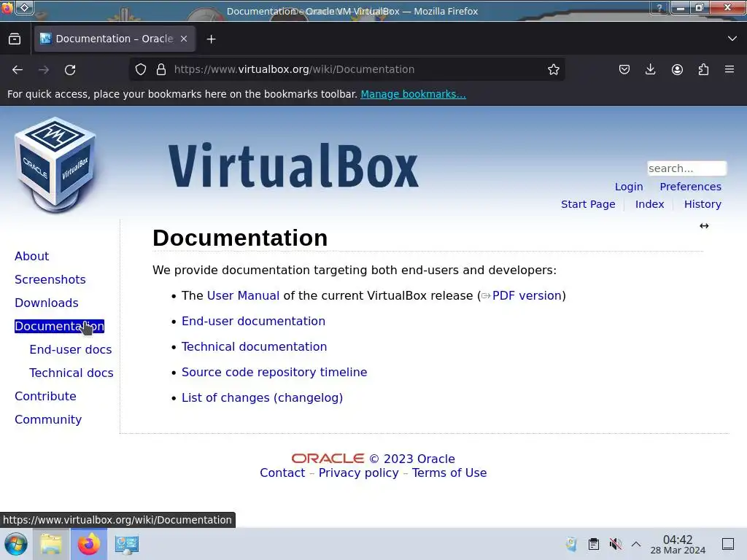Expand the list all tabs chevron
This screenshot has width=747, height=560.
(732, 39)
